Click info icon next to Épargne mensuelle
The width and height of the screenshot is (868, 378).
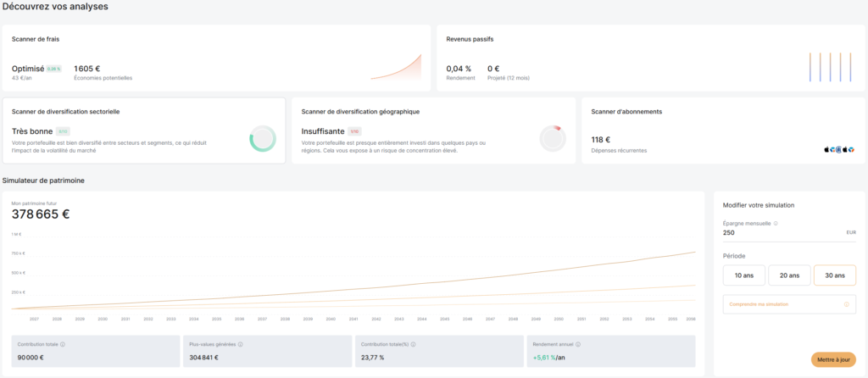point(776,224)
